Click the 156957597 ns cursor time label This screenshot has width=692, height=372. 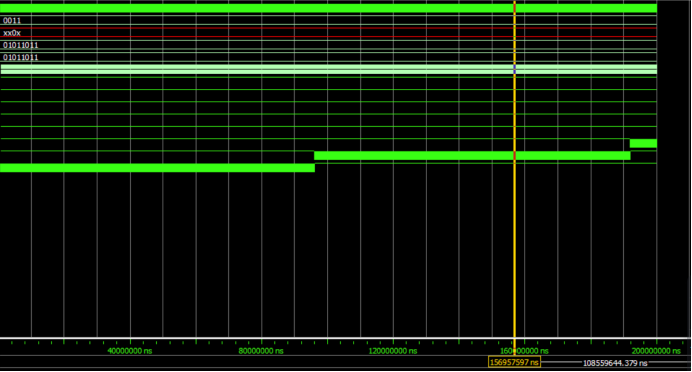[x=515, y=362]
